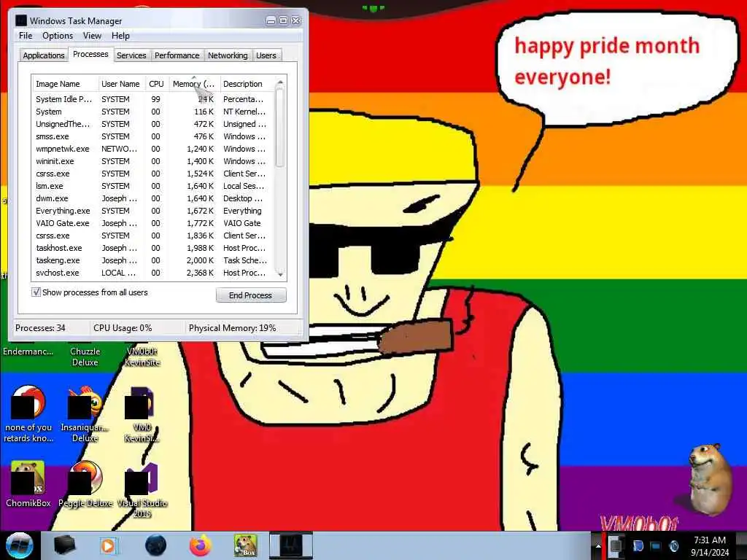
Task: Open the Insaniquarium Deluxe desktop shortcut
Action: (85, 414)
